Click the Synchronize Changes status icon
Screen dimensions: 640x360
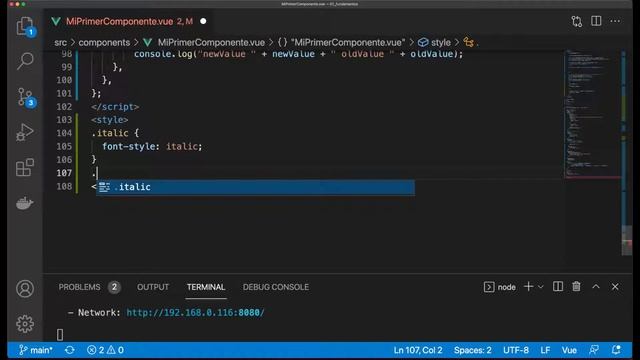pyautogui.click(x=70, y=350)
